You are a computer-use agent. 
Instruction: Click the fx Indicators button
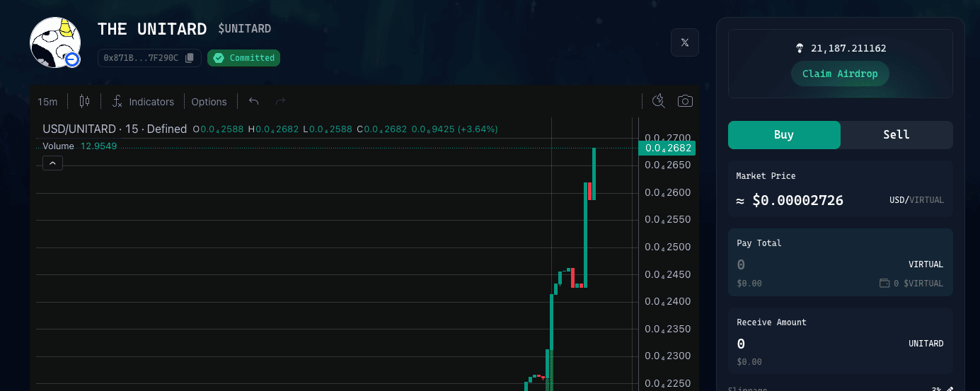click(143, 101)
